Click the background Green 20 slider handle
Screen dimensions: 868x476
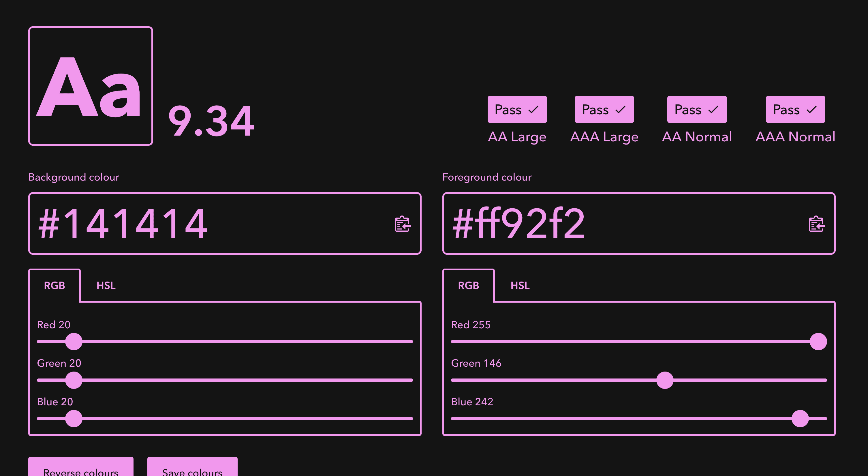click(74, 380)
